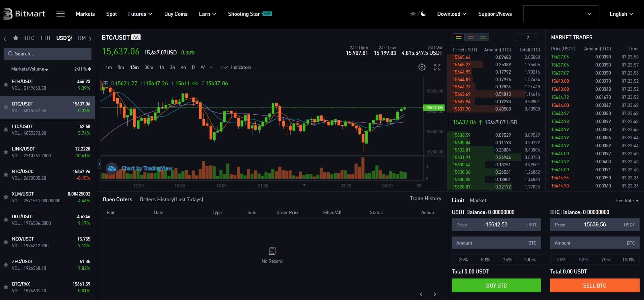Set buy amount to 25%

[463, 259]
